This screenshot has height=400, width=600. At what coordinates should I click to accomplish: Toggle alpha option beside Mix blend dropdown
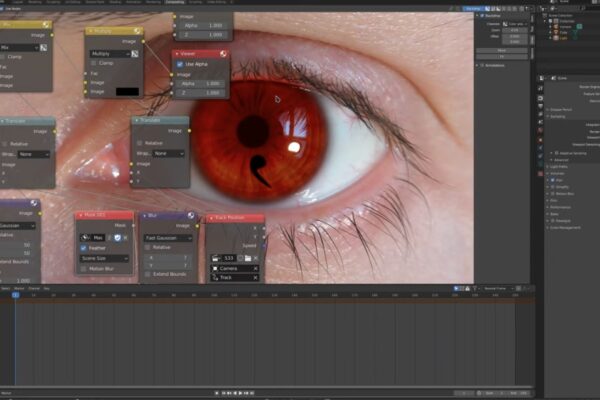pyautogui.click(x=44, y=47)
